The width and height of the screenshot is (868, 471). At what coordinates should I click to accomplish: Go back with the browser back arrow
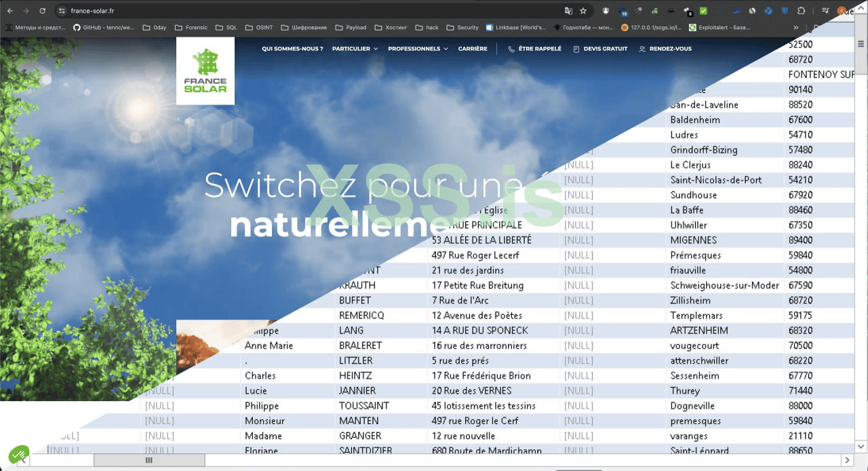click(x=9, y=11)
